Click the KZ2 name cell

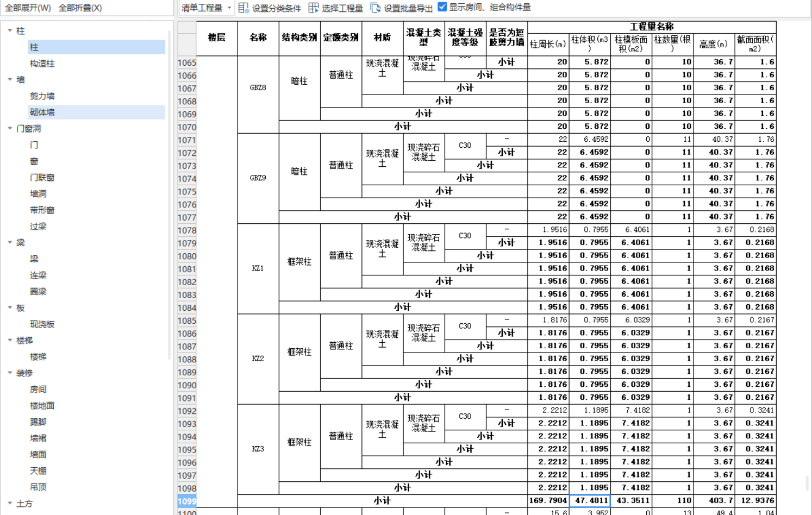258,359
